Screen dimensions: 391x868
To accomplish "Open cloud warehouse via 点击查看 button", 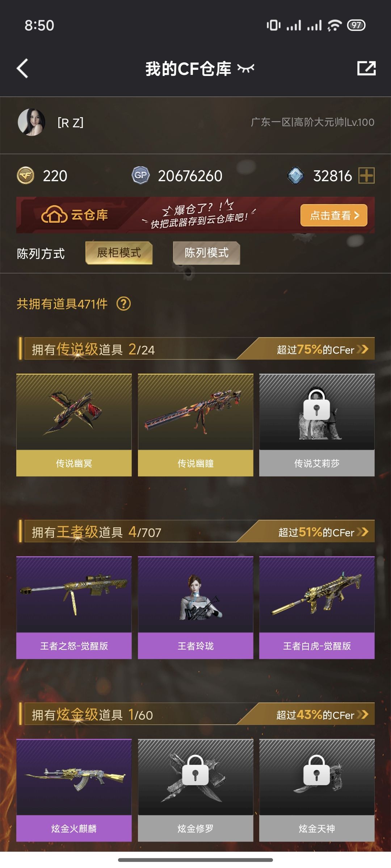I will tap(334, 216).
